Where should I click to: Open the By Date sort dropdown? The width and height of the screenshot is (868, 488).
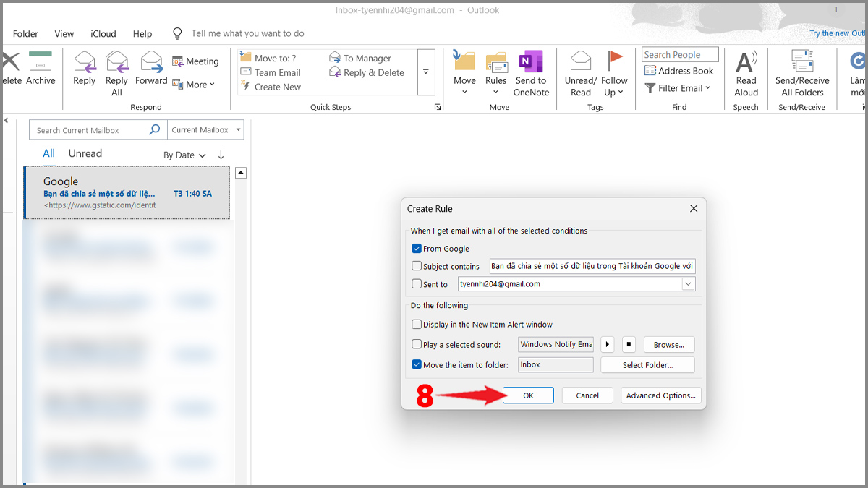point(184,155)
